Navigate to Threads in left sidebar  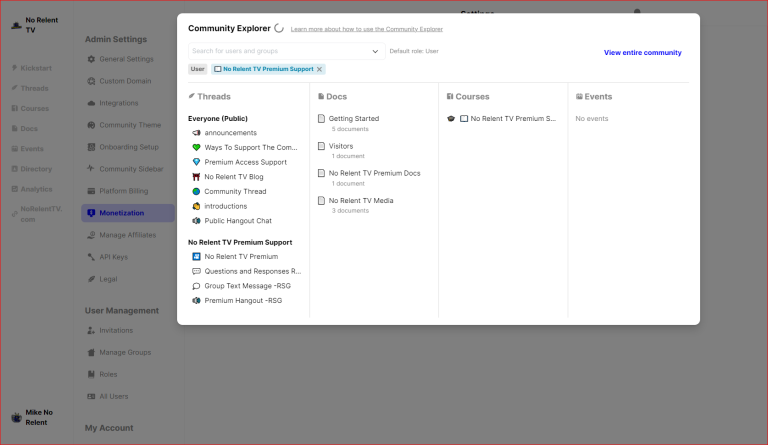30,88
